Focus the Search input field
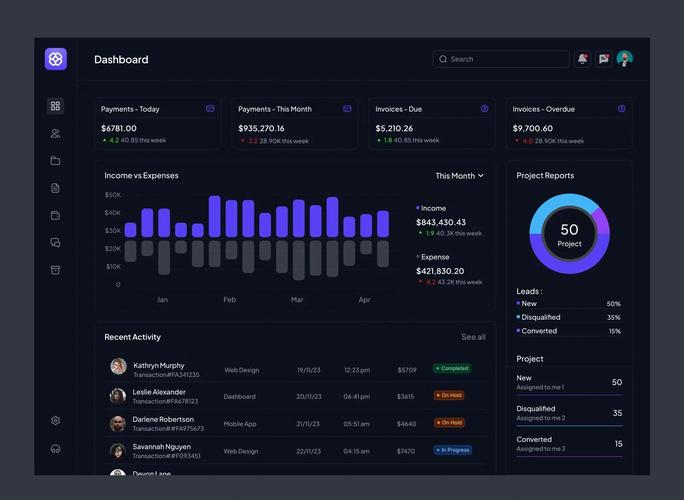Image resolution: width=684 pixels, height=500 pixels. tap(501, 59)
